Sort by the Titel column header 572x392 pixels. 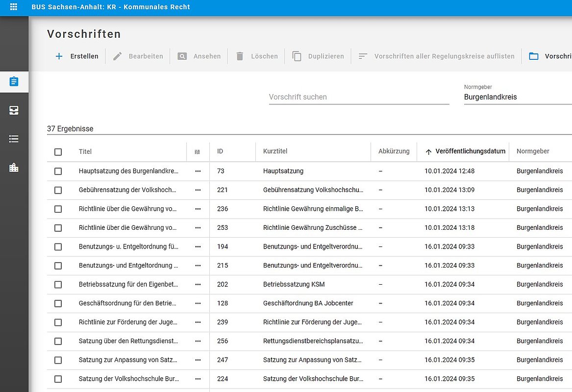click(x=85, y=152)
